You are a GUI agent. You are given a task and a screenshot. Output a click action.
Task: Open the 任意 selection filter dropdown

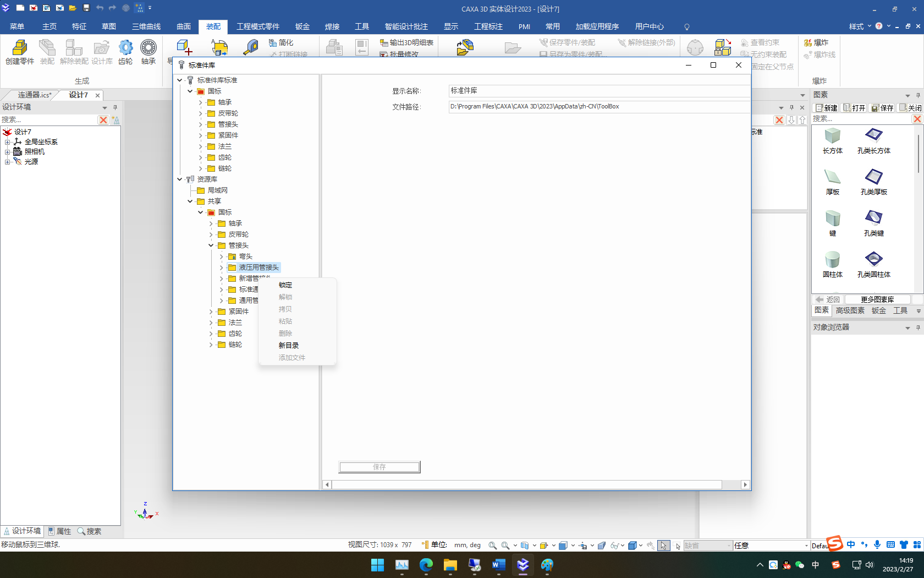coord(771,546)
